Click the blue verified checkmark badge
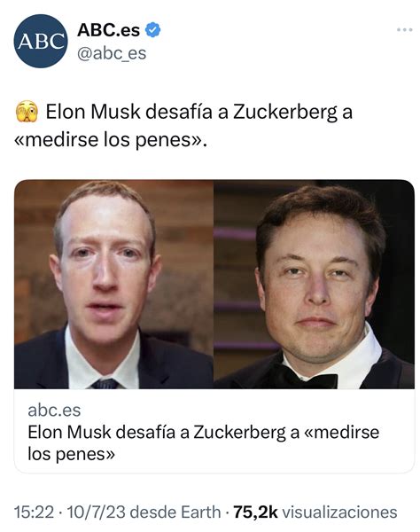420x532 pixels. (x=153, y=30)
